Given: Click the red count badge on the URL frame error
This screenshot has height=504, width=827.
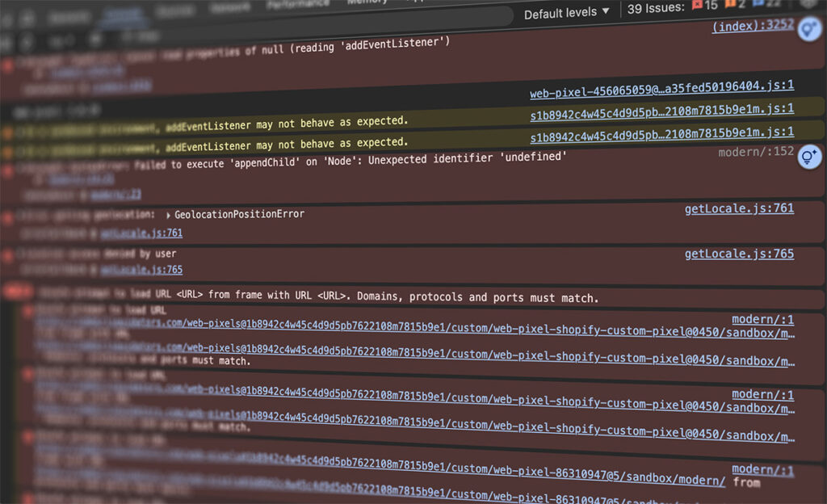Looking at the screenshot, I should [x=18, y=291].
